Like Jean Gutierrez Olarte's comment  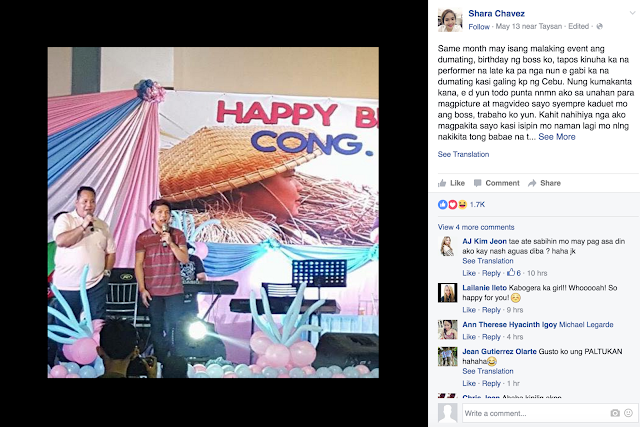coord(469,383)
